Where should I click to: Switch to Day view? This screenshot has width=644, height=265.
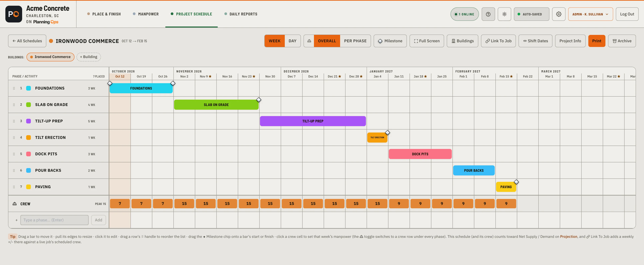coord(292,41)
